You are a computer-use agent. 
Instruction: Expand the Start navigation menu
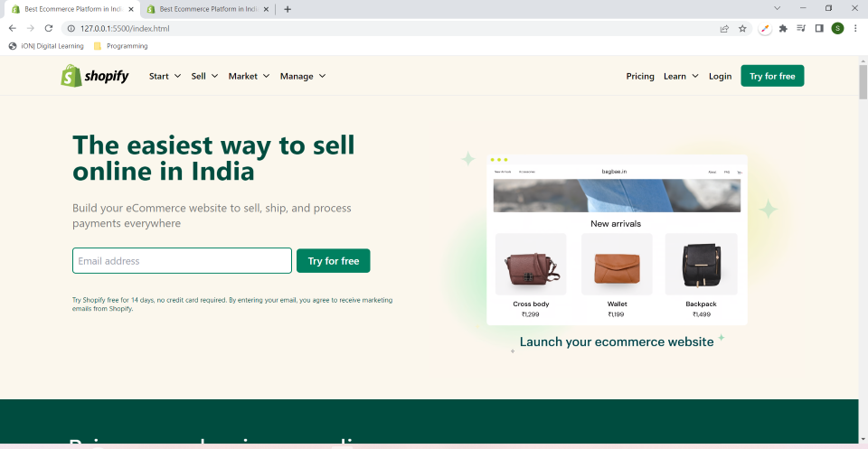point(165,76)
